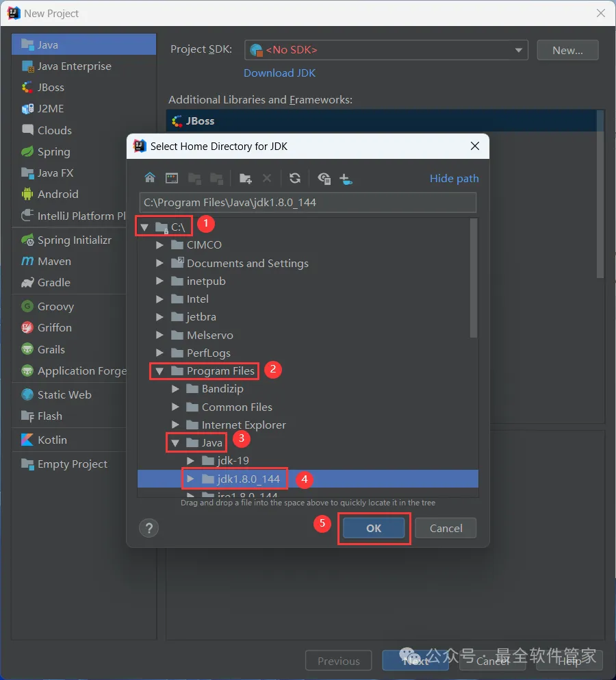Screen dimensions: 616x680
Task: Select Flash project type
Action: (x=69, y=416)
